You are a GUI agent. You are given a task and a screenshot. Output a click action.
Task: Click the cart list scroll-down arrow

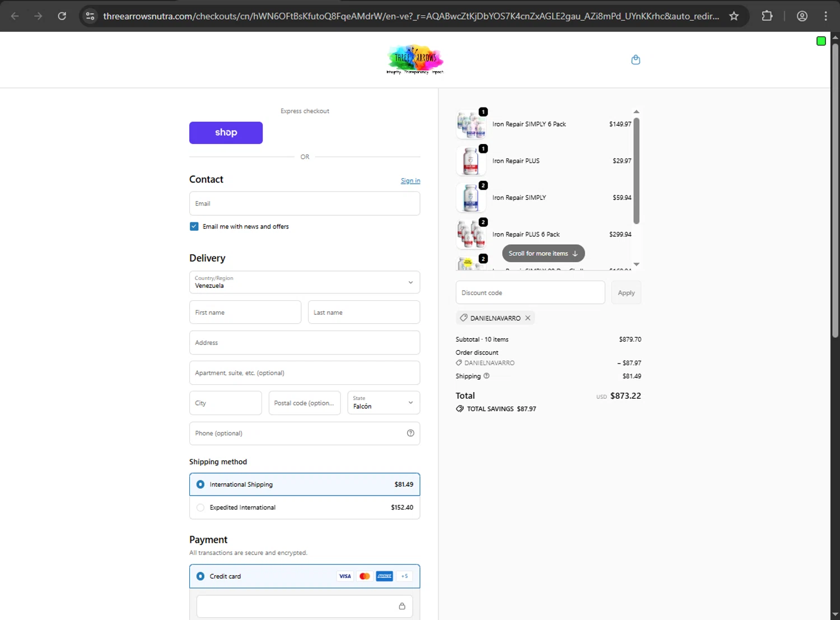[636, 264]
